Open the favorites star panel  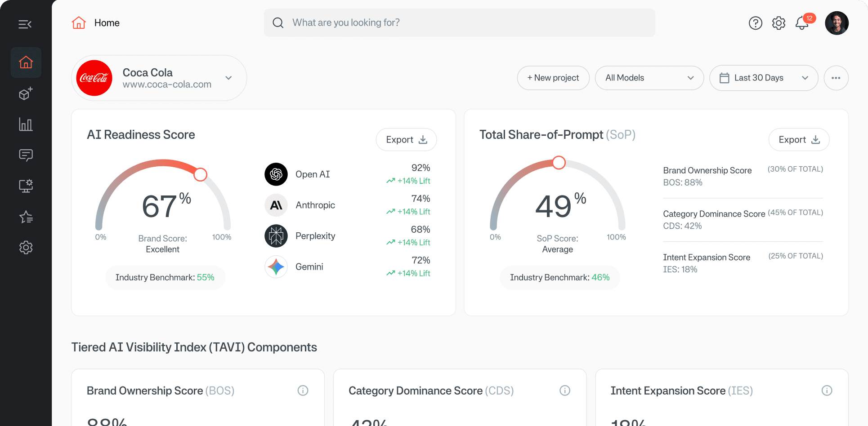[x=26, y=217]
